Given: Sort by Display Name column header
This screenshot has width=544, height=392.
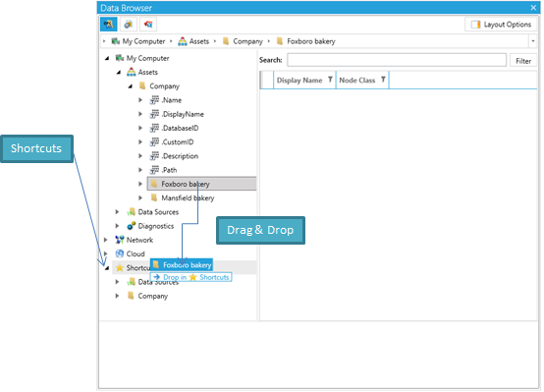Looking at the screenshot, I should (299, 81).
